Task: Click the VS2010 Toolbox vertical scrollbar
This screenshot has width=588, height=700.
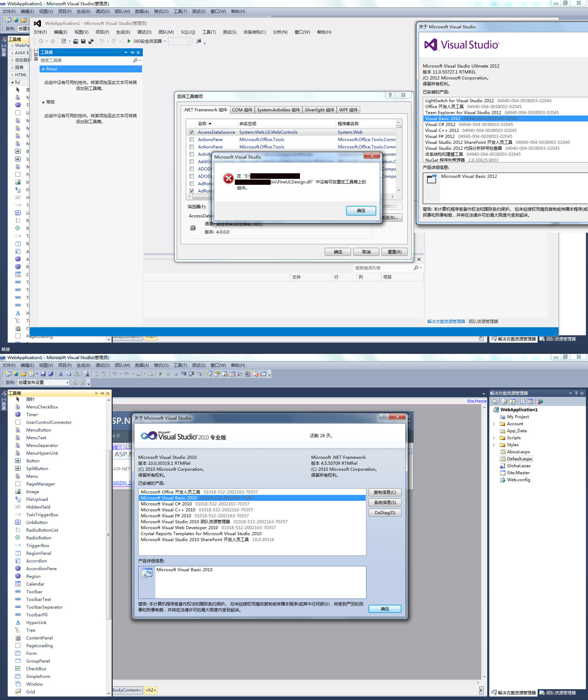Action: (x=108, y=546)
